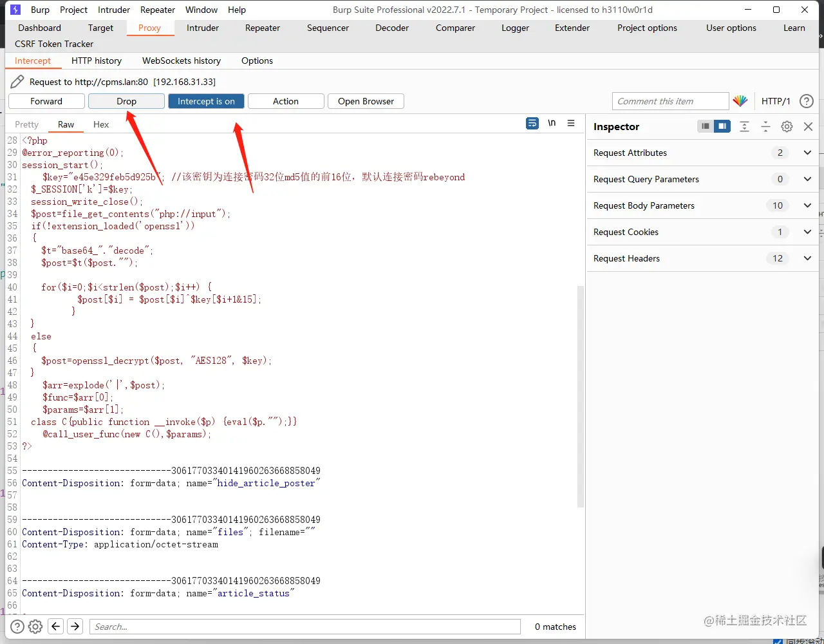Open the highlight color picker icon

click(740, 101)
